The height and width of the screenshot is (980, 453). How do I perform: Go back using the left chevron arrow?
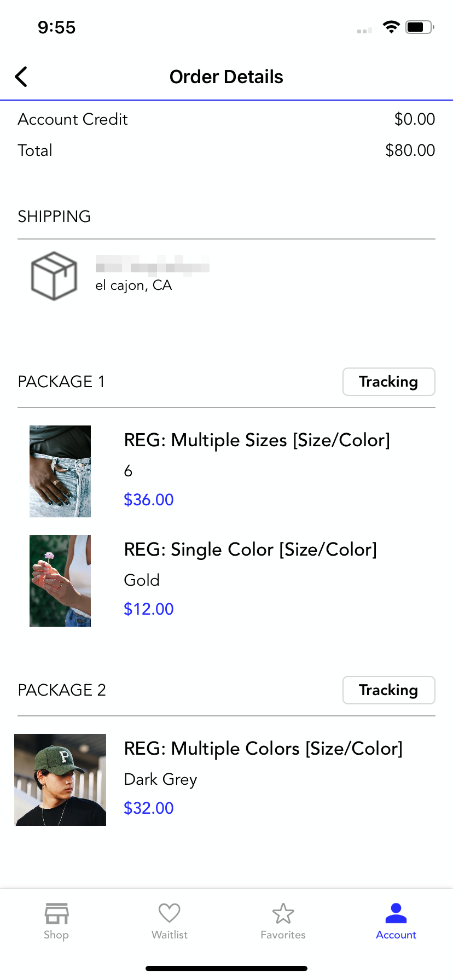21,77
